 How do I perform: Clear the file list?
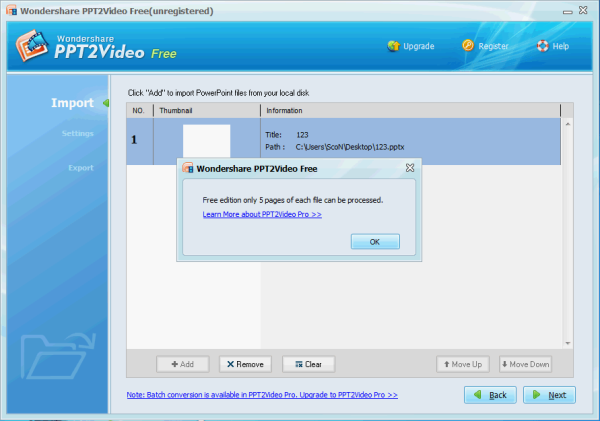coord(308,364)
